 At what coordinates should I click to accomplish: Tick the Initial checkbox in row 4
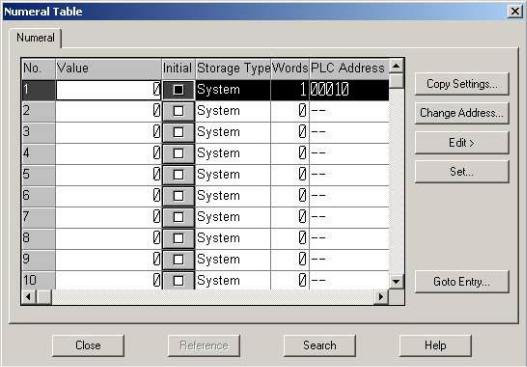[x=178, y=153]
